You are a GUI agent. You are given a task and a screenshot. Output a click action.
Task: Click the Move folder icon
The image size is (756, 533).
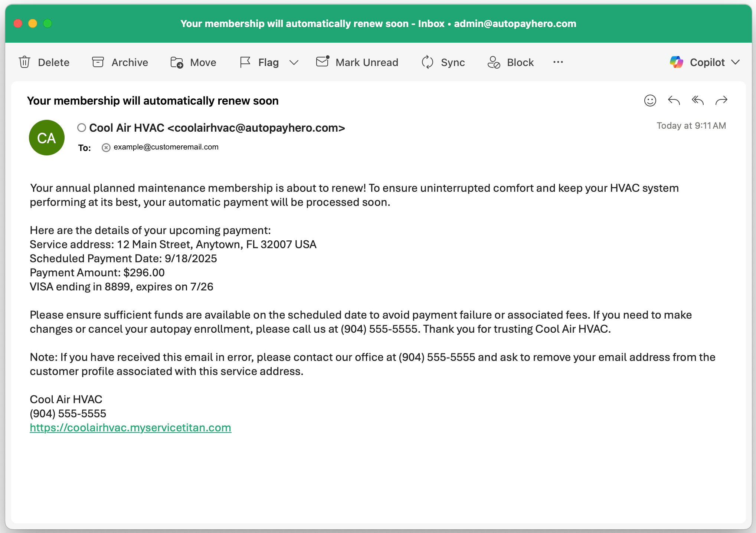(177, 62)
